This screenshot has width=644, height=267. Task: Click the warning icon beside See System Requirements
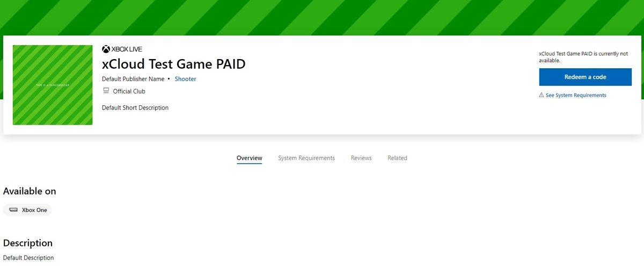pos(541,95)
